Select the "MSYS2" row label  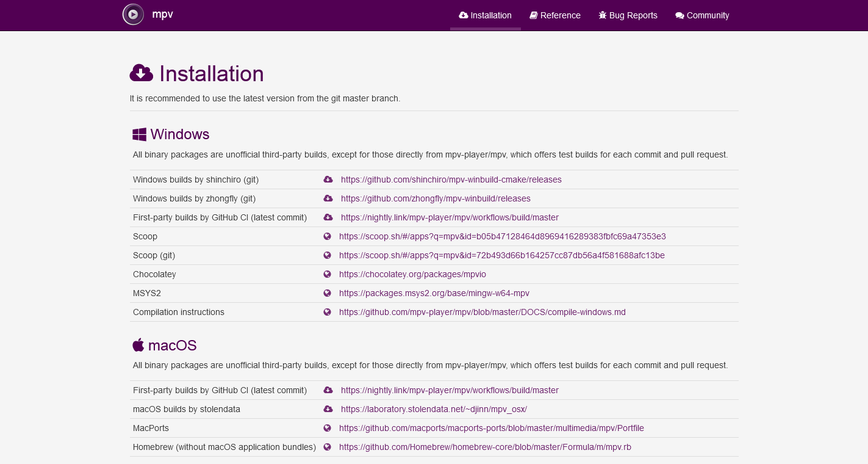[x=147, y=293]
